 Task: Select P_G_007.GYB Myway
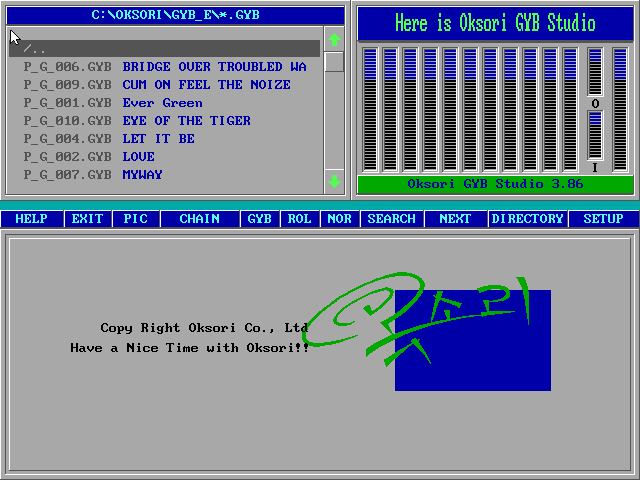point(164,174)
